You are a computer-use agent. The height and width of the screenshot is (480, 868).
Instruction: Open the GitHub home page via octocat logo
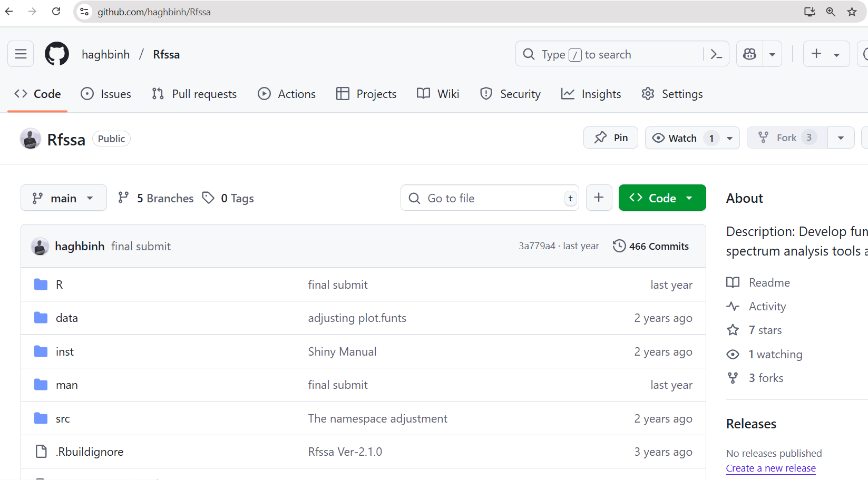[56, 53]
